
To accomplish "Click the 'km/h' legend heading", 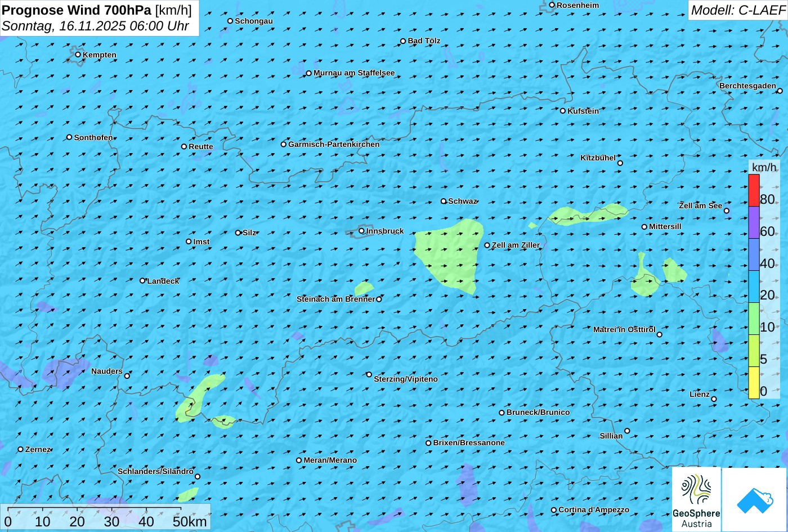I will pos(764,167).
